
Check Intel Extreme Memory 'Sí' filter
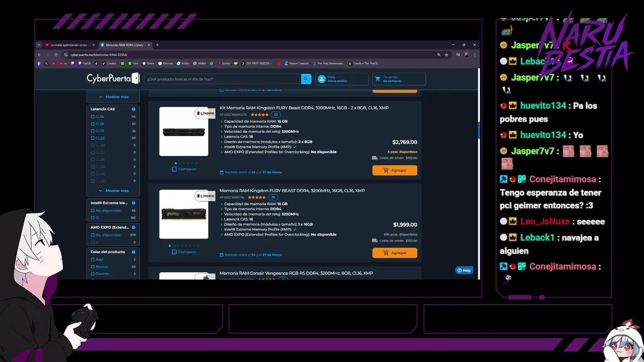[93, 218]
